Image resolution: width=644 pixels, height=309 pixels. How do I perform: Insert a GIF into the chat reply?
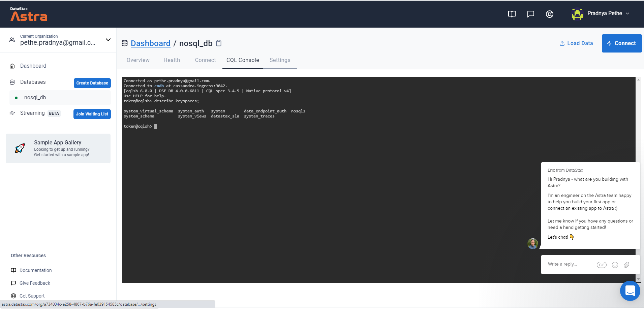click(602, 265)
